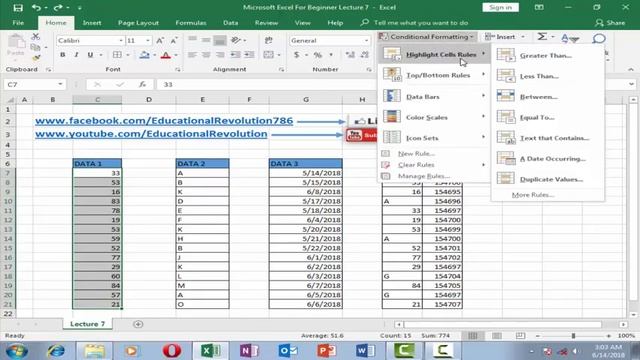The height and width of the screenshot is (360, 640).
Task: Open the facebook.com/EducationalRevolution786 link
Action: click(164, 121)
